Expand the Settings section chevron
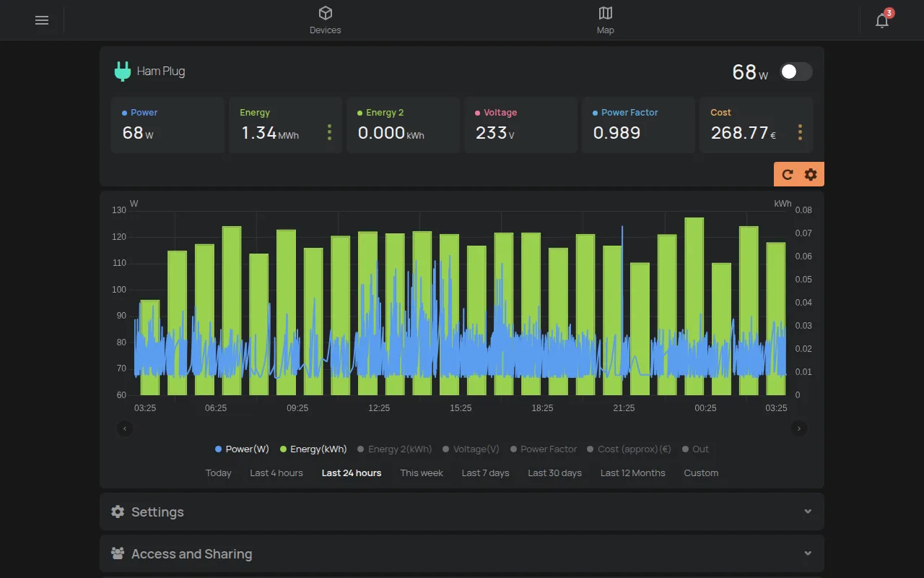This screenshot has height=578, width=924. [x=808, y=512]
